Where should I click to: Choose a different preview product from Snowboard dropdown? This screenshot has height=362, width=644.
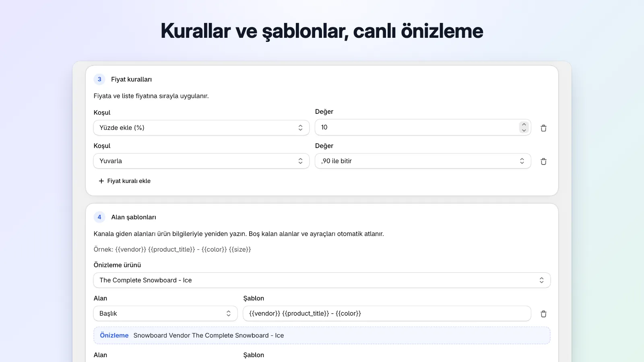coord(322,280)
